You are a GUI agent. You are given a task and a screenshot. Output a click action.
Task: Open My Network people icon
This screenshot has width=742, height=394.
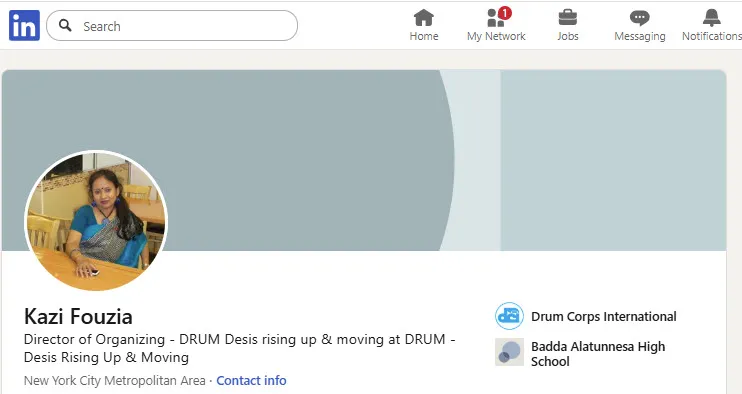pos(495,18)
